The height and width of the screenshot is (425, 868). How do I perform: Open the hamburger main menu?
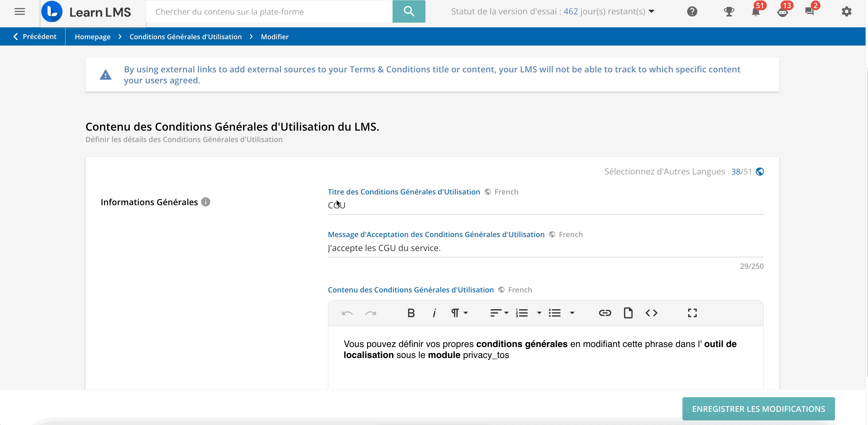(x=20, y=11)
